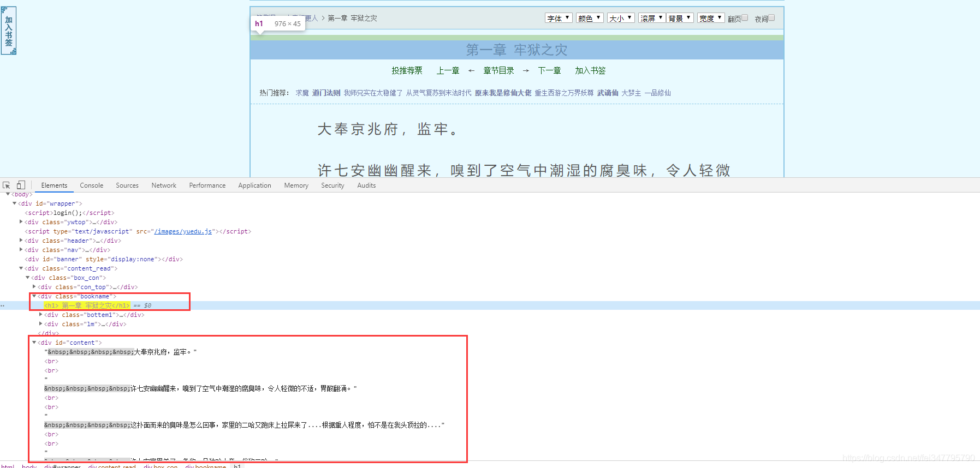Expand the div class="nav" node
980x468 pixels.
[x=21, y=250]
